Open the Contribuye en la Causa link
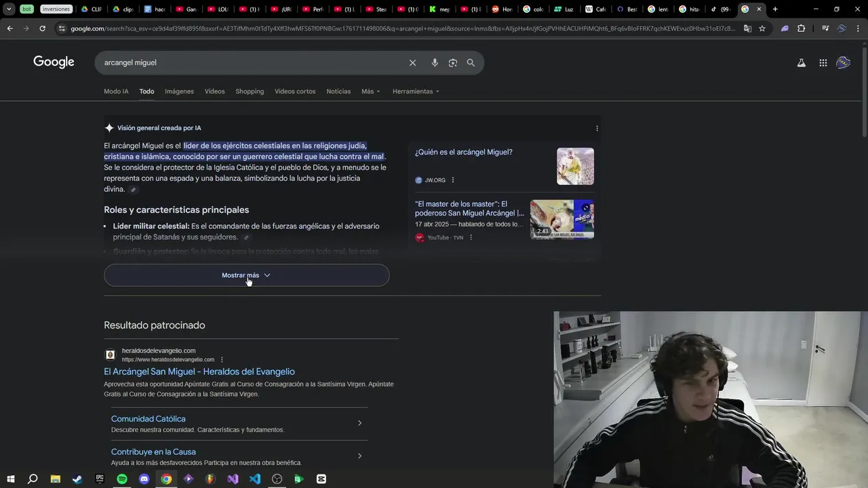Image resolution: width=868 pixels, height=488 pixels. coord(153,452)
